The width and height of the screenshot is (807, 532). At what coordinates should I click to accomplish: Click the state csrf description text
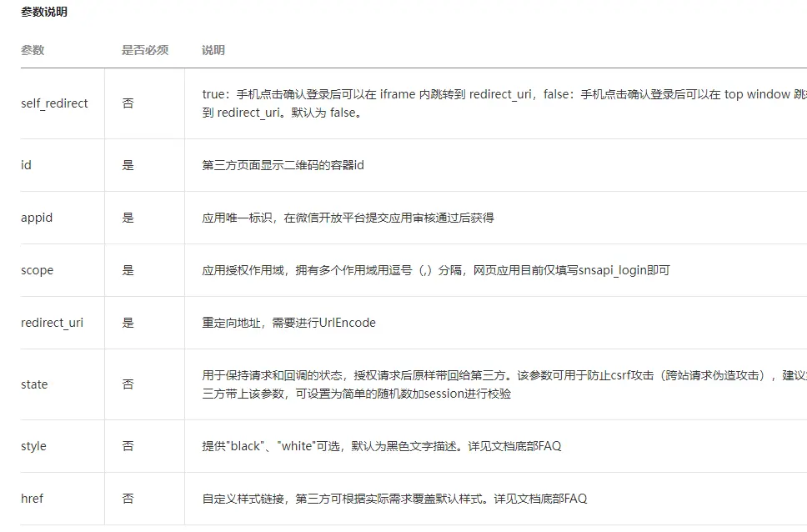click(504, 384)
